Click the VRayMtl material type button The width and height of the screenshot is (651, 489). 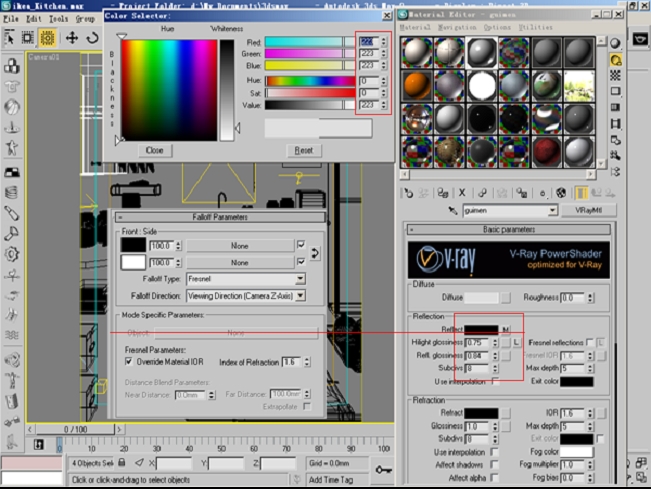(x=587, y=211)
